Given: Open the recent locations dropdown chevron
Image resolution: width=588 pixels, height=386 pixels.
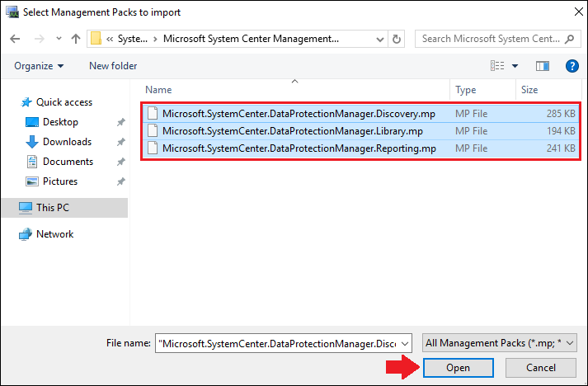Looking at the screenshot, I should 59,39.
